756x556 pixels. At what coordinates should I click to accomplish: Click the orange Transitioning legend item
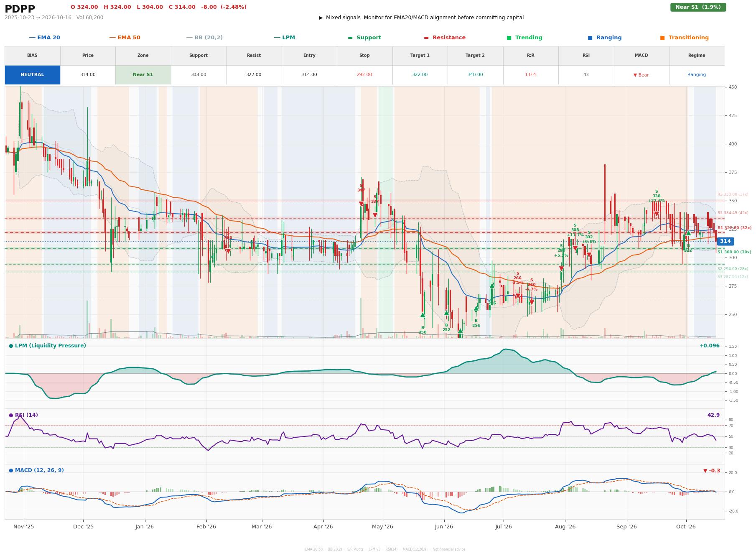(x=684, y=38)
